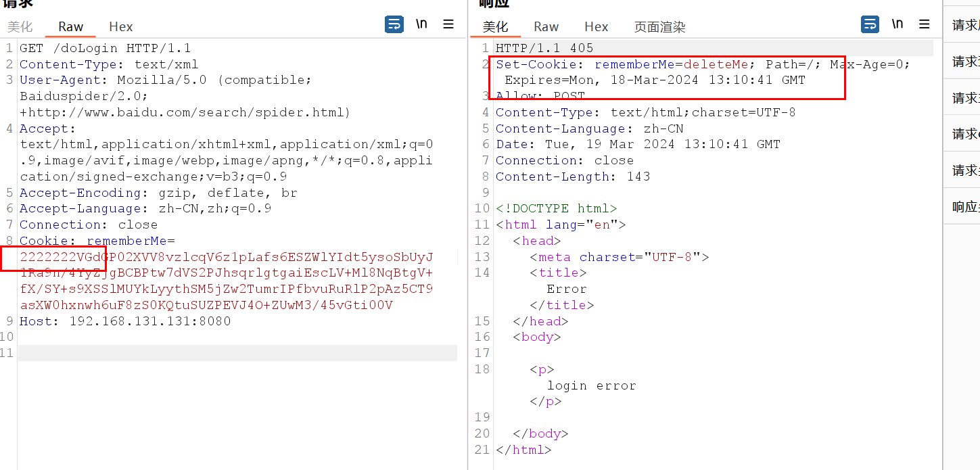The width and height of the screenshot is (980, 470).
Task: Open the Hex tab in request panel
Action: (121, 27)
